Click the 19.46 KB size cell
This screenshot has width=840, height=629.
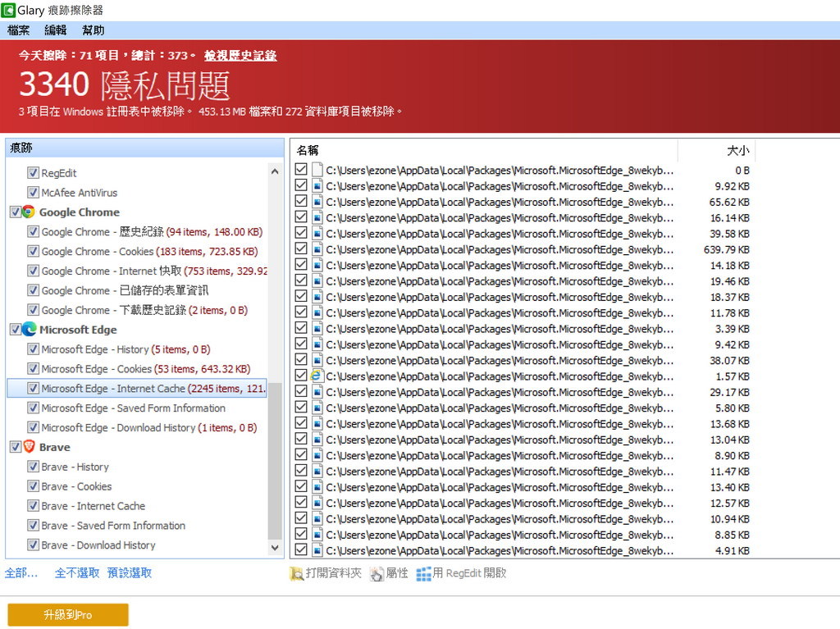pos(729,280)
